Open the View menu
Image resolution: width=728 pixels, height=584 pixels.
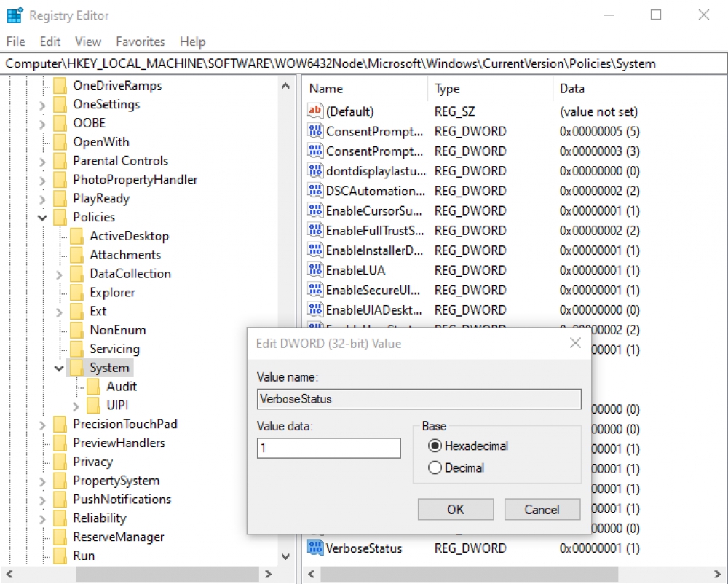pyautogui.click(x=88, y=42)
